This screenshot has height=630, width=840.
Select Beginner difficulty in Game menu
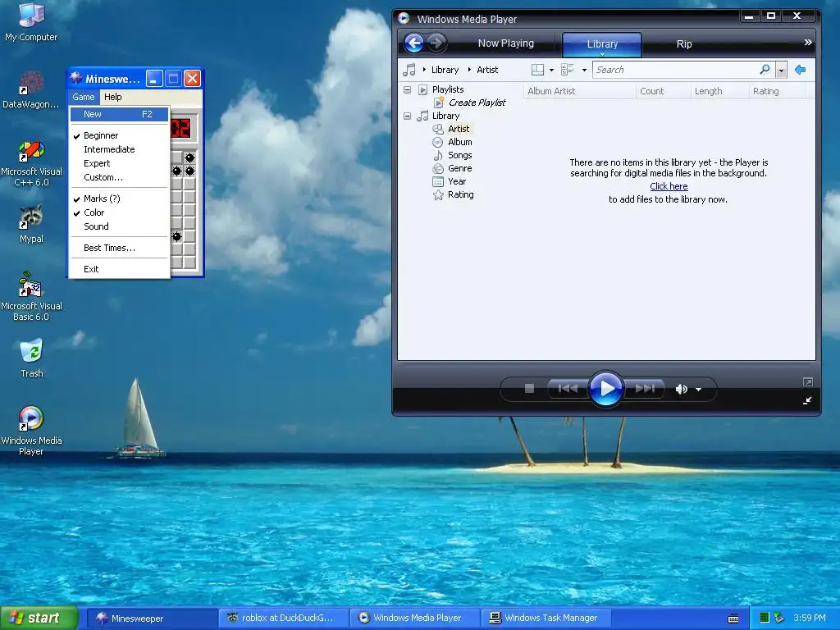(120, 135)
